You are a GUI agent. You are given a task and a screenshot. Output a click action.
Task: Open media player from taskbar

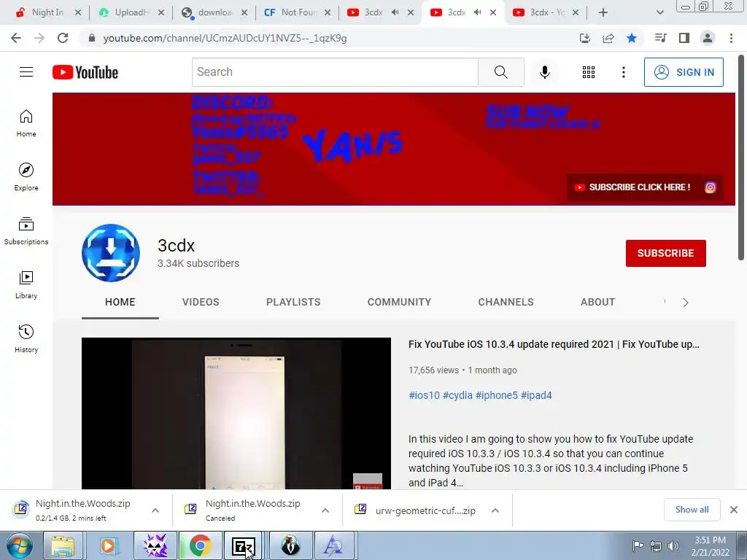109,545
